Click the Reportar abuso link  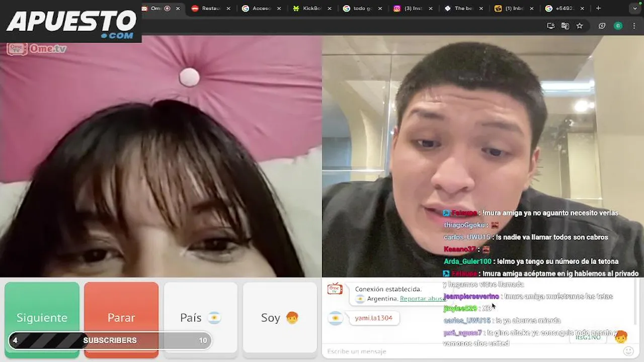(423, 299)
